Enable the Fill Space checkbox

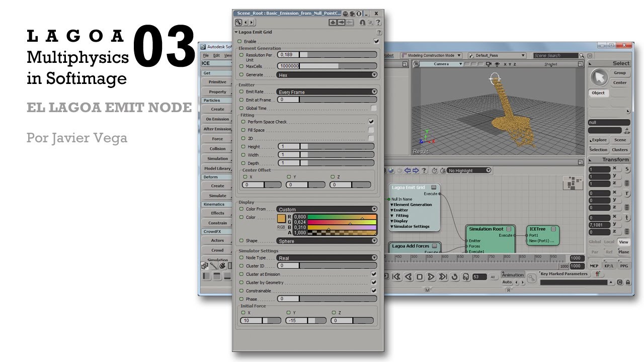click(x=371, y=130)
